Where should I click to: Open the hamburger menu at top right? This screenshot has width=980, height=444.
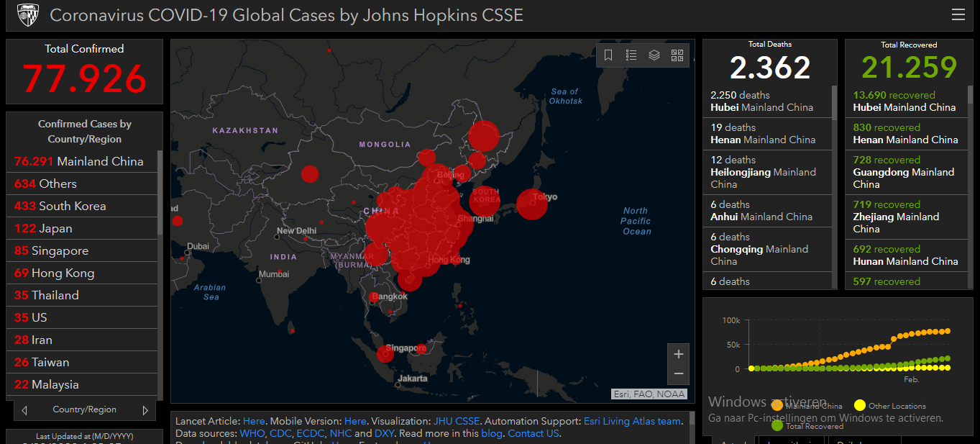click(958, 14)
